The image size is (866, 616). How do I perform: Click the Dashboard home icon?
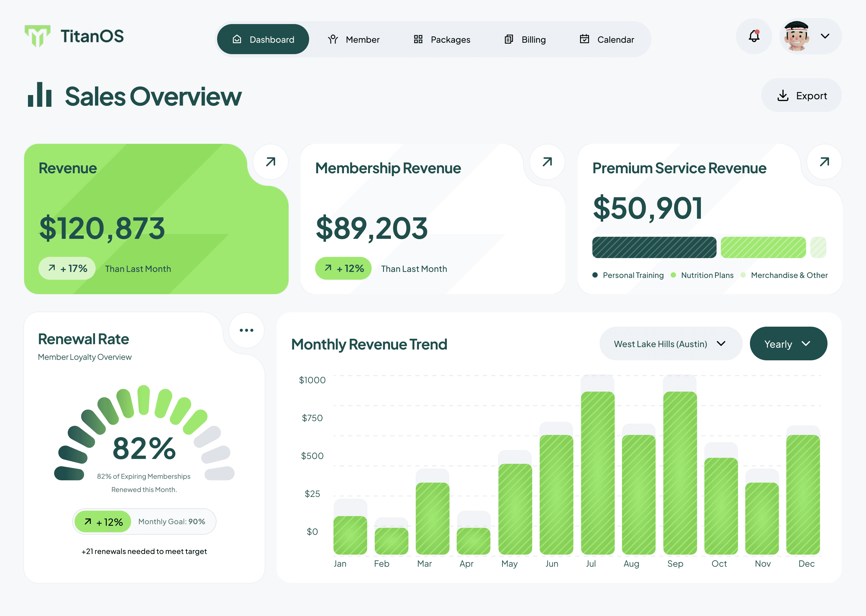pos(237,39)
